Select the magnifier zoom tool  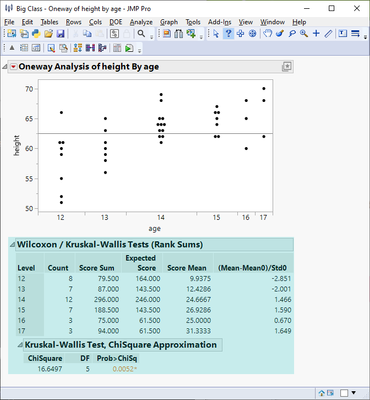tap(304, 34)
